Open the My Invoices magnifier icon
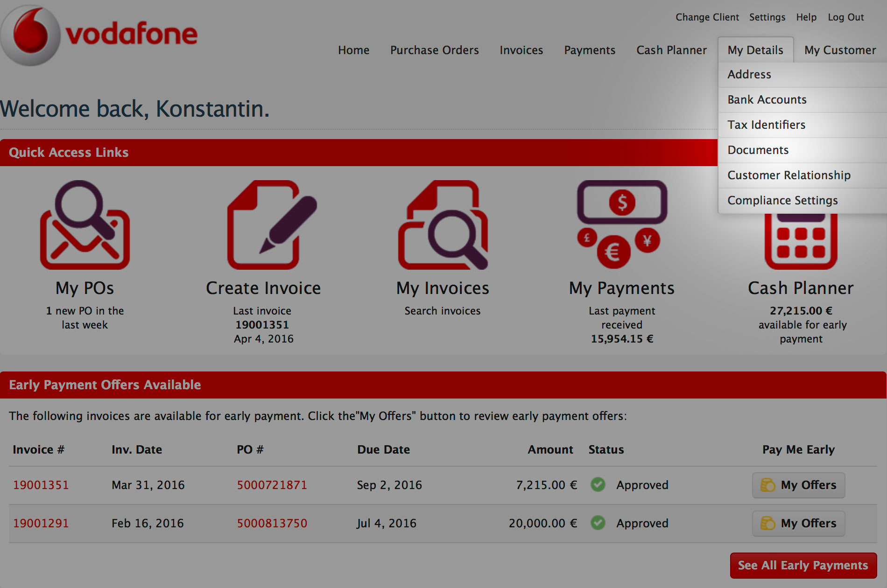This screenshot has height=588, width=887. (x=443, y=225)
